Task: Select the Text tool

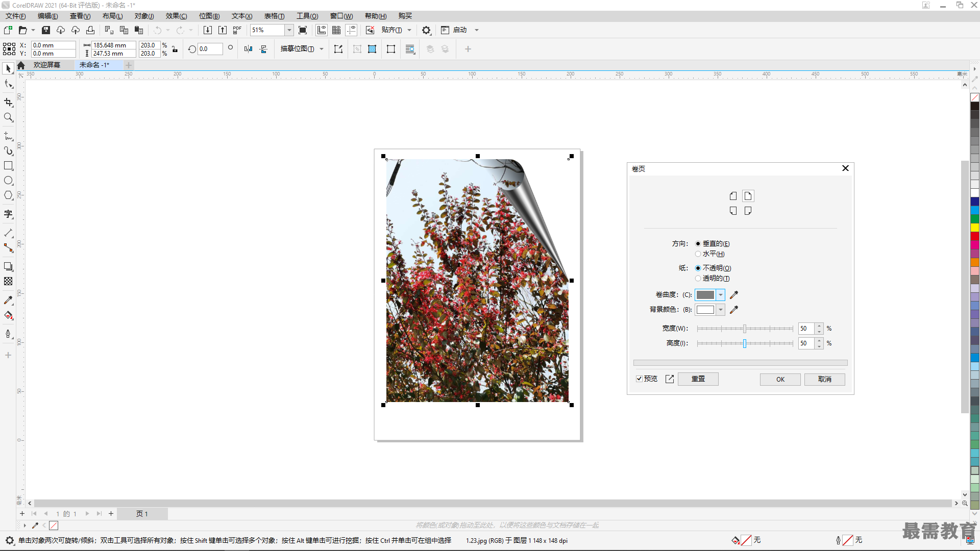Action: [8, 214]
